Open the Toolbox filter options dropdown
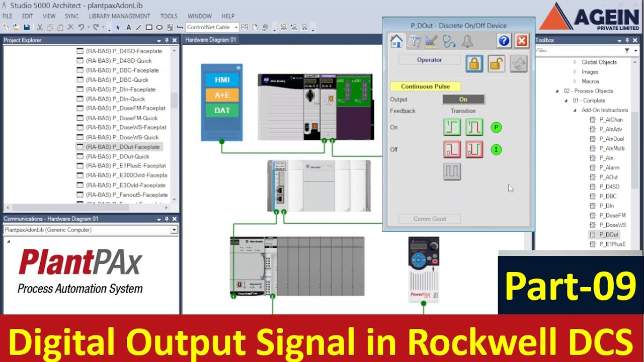 coord(635,51)
